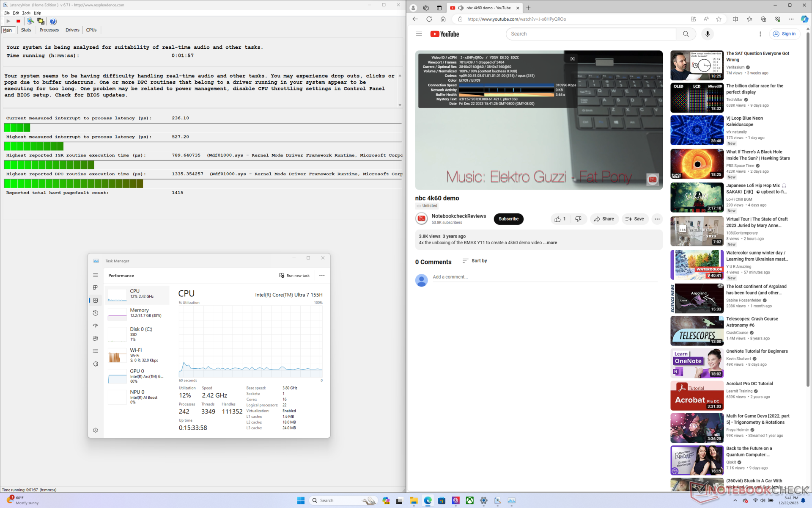Open LatencyMon help with blue question icon

click(53, 21)
